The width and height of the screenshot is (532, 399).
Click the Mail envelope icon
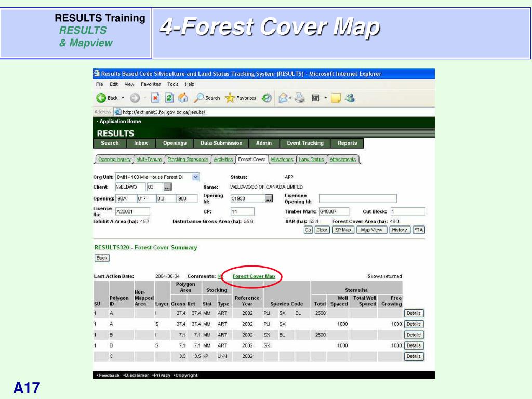click(283, 98)
